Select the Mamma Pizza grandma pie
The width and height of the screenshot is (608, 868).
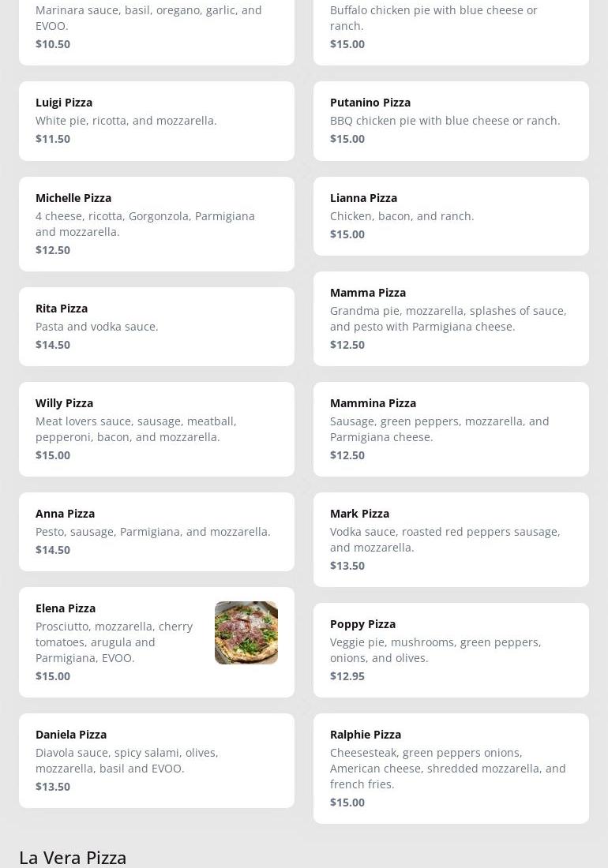(x=451, y=318)
